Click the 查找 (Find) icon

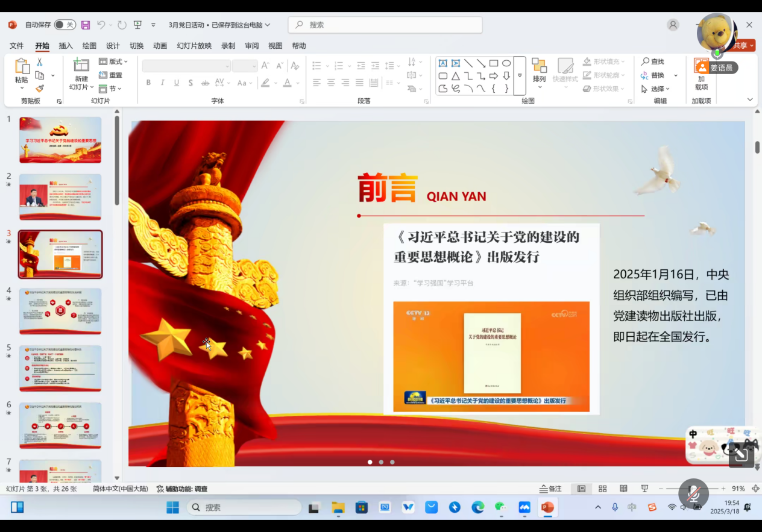point(652,61)
